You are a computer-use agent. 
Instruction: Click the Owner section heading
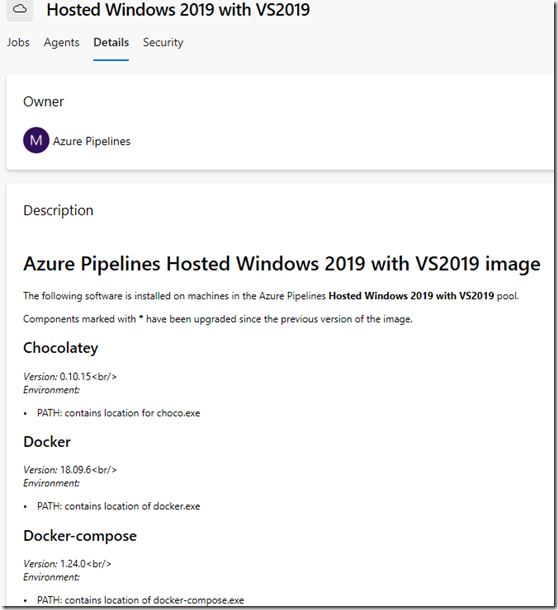[x=44, y=102]
